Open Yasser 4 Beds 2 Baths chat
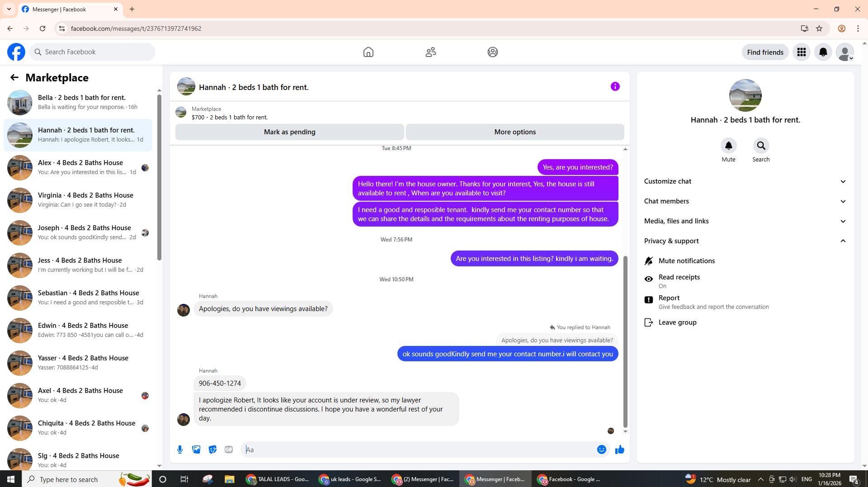The height and width of the screenshot is (487, 868). (78, 363)
